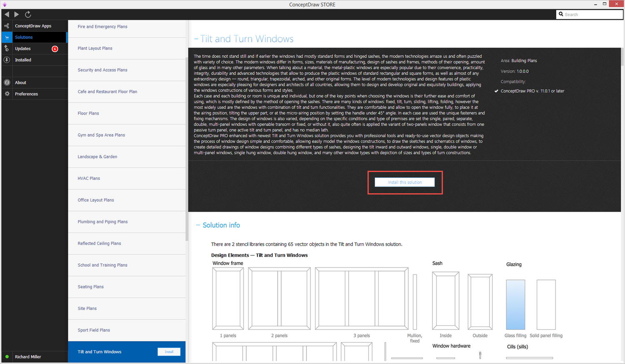Select HVAC Plans from the list
The height and width of the screenshot is (364, 625).
point(89,178)
